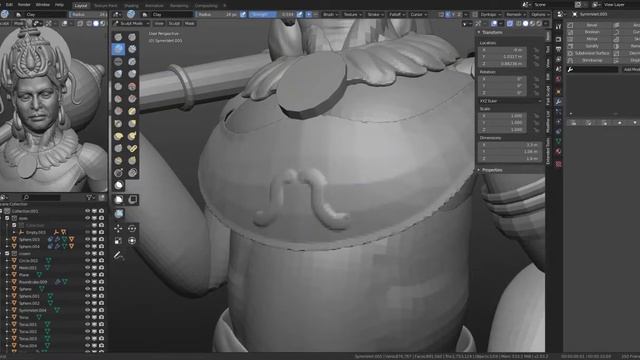This screenshot has height=360, width=640.
Task: Open the Window menu
Action: point(43,5)
